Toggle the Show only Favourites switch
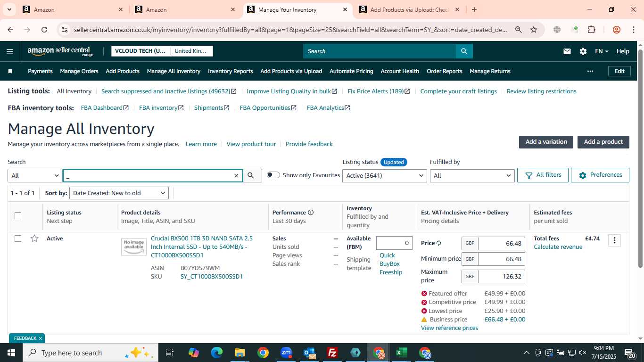The height and width of the screenshot is (362, 644). pyautogui.click(x=273, y=175)
